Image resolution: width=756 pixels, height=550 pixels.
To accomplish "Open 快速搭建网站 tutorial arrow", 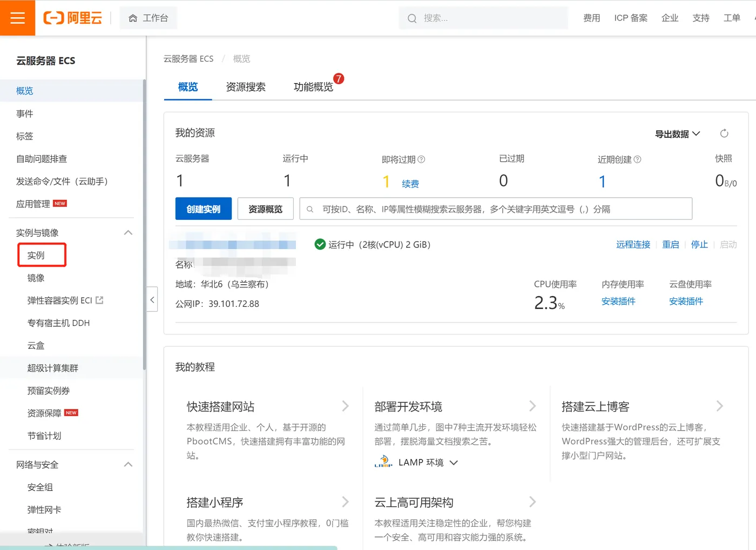I will (x=345, y=406).
